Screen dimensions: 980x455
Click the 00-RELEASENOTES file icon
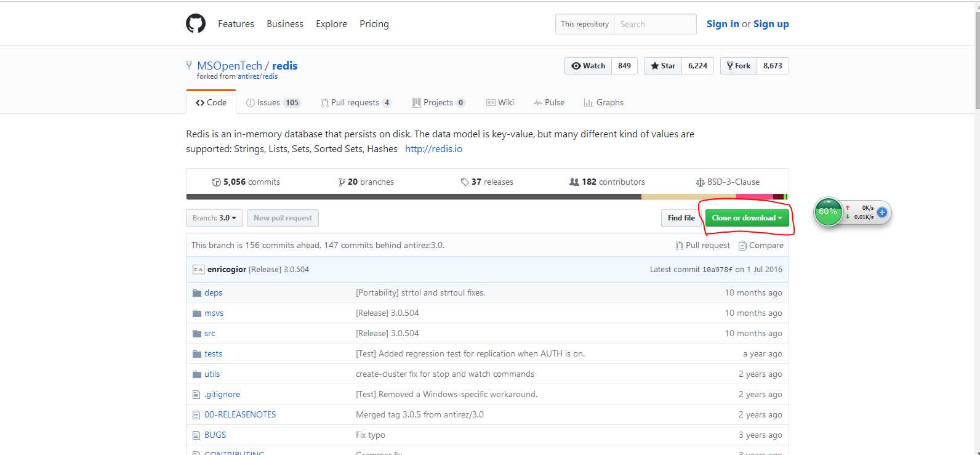click(196, 415)
